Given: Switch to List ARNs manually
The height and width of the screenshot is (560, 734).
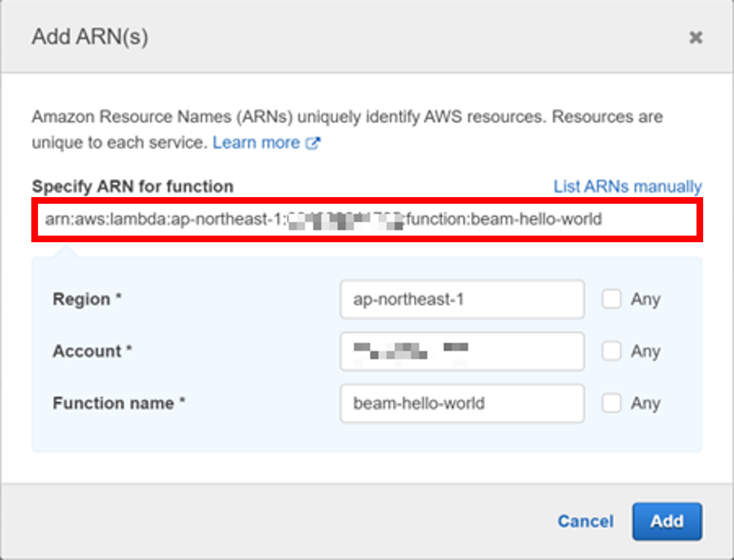Looking at the screenshot, I should (628, 186).
